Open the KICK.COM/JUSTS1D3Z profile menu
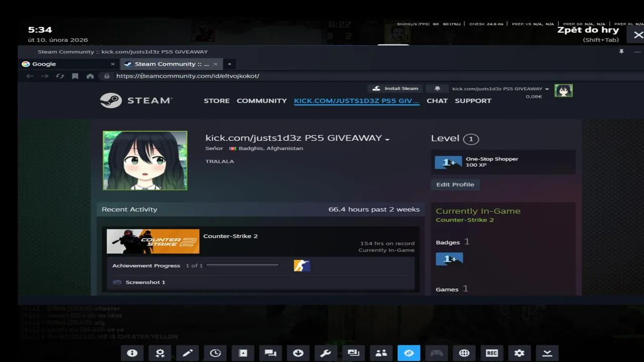The width and height of the screenshot is (644, 362). click(356, 101)
